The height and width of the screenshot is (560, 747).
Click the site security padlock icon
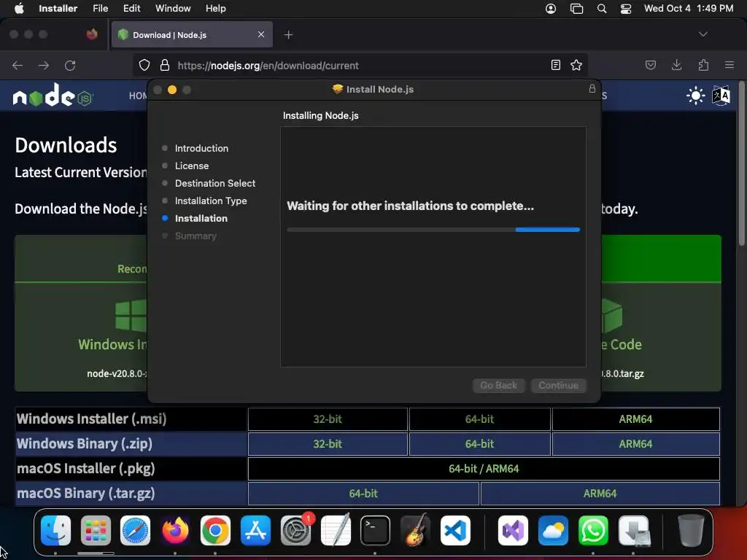click(x=164, y=65)
